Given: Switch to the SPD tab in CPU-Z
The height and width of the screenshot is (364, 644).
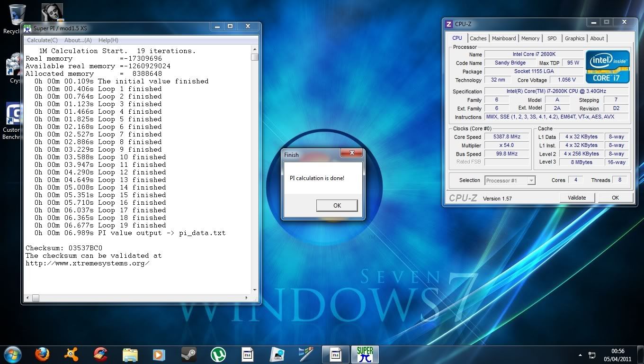Looking at the screenshot, I should [x=552, y=38].
